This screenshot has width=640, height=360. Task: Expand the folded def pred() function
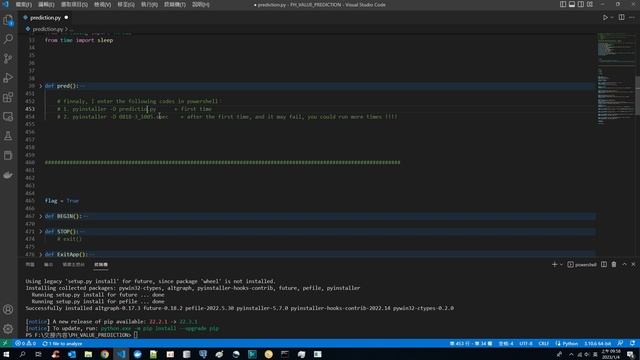click(41, 86)
